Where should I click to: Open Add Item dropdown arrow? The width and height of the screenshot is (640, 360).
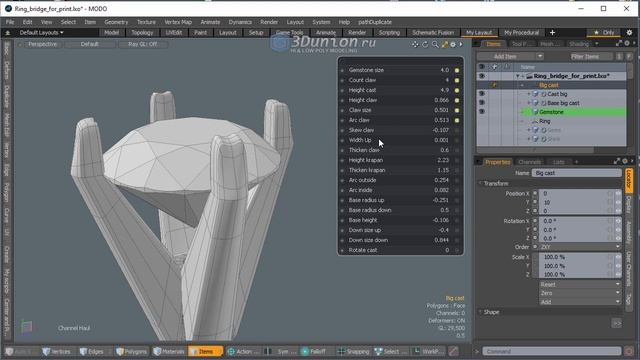tap(540, 56)
